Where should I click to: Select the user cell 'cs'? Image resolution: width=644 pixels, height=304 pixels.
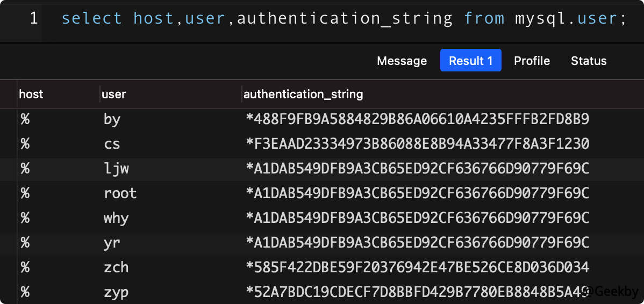pyautogui.click(x=112, y=144)
